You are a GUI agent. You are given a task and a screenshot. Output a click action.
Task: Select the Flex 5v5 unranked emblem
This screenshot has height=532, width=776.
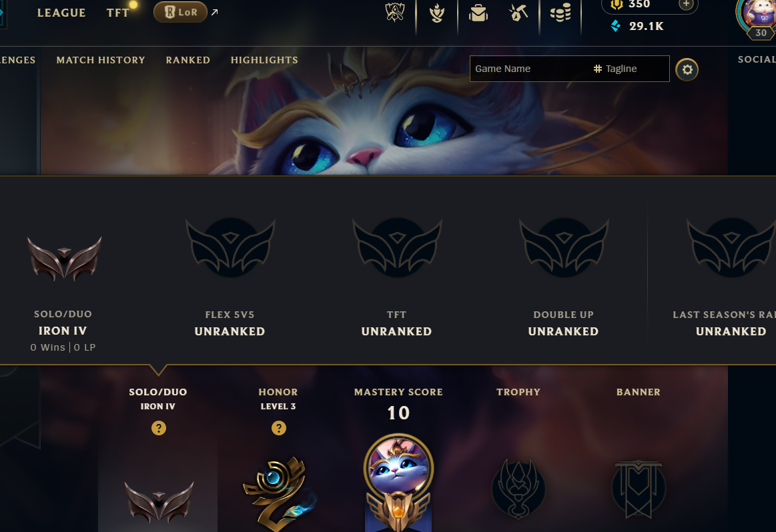pos(230,247)
